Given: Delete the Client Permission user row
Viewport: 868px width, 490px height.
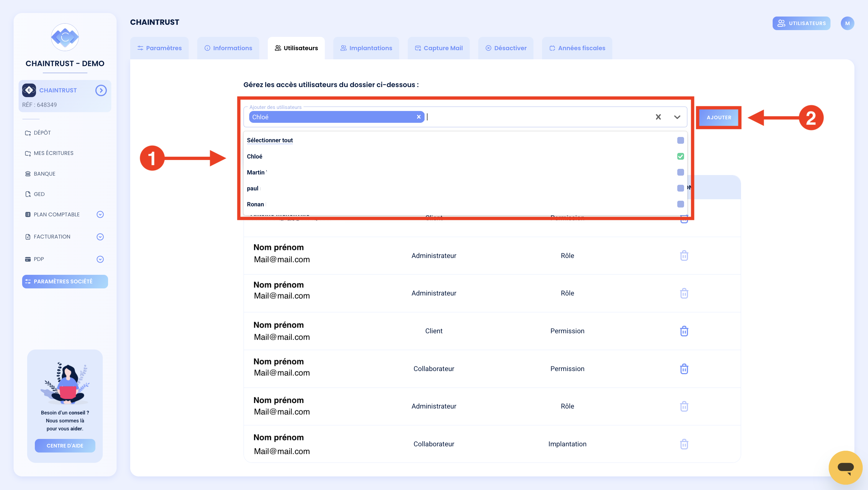Looking at the screenshot, I should point(684,331).
